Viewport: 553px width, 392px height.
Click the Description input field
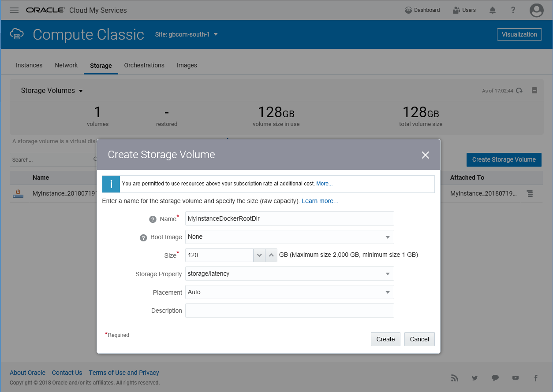click(x=290, y=311)
